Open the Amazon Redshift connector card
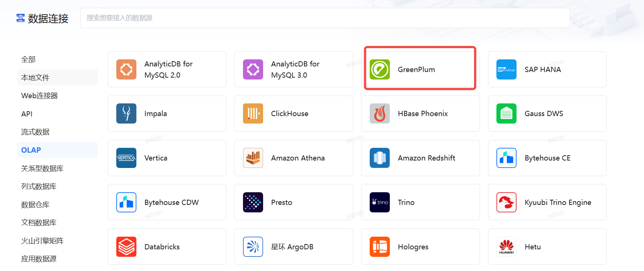Screen dimensions: 644x271 420,158
